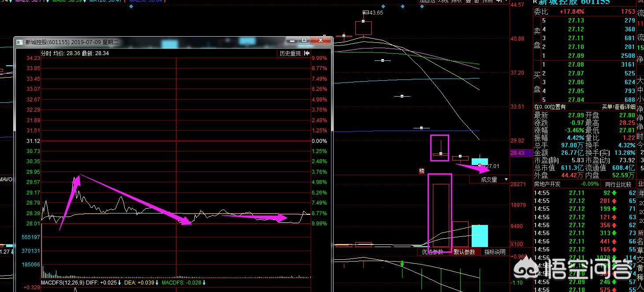Click the 历史重现 replay button
The image size is (644, 292).
[x=290, y=53]
